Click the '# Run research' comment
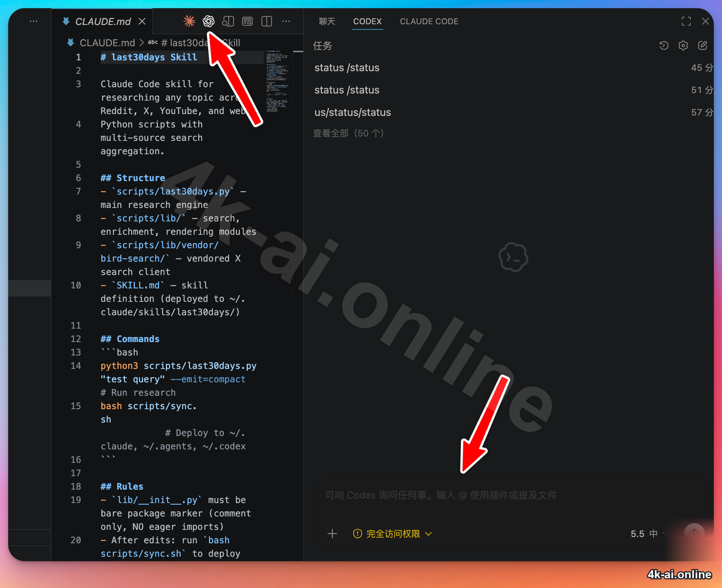This screenshot has height=588, width=722. tap(138, 392)
